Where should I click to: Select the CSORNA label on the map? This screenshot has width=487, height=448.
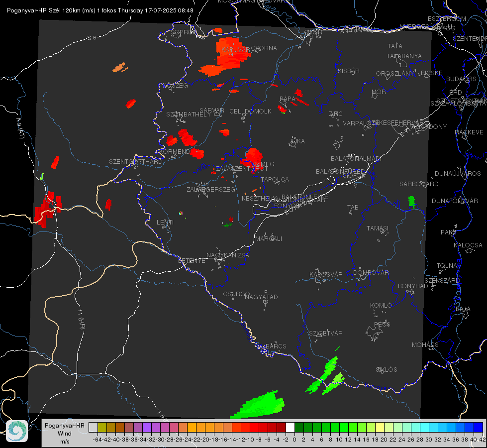point(264,48)
